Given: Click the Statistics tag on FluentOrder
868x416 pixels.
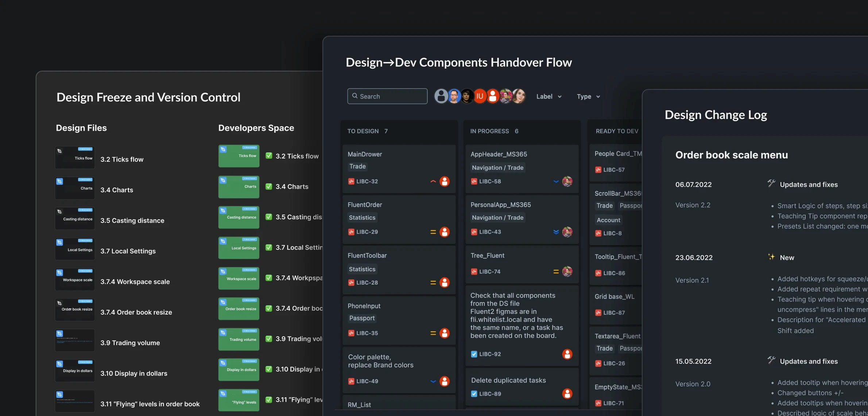Looking at the screenshot, I should pos(362,217).
